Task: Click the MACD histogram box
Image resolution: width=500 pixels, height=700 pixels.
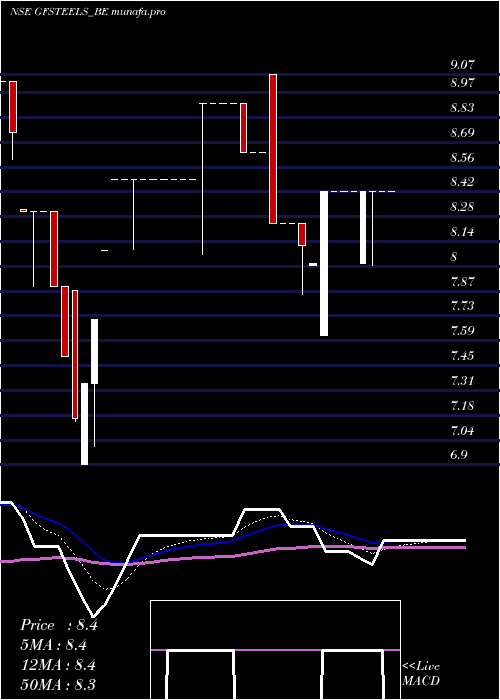Action: tap(275, 650)
